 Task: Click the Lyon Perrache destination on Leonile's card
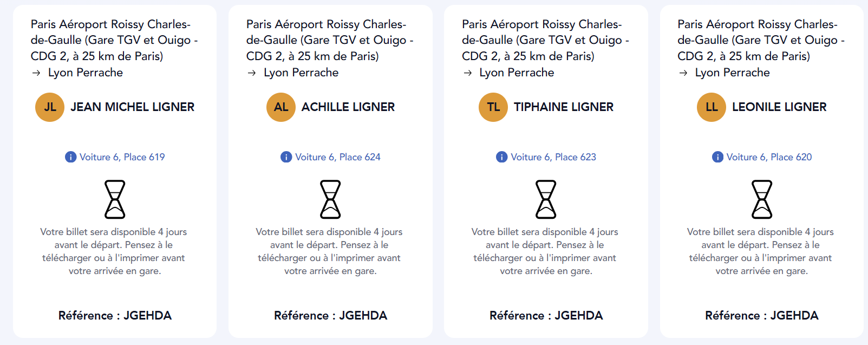(732, 73)
